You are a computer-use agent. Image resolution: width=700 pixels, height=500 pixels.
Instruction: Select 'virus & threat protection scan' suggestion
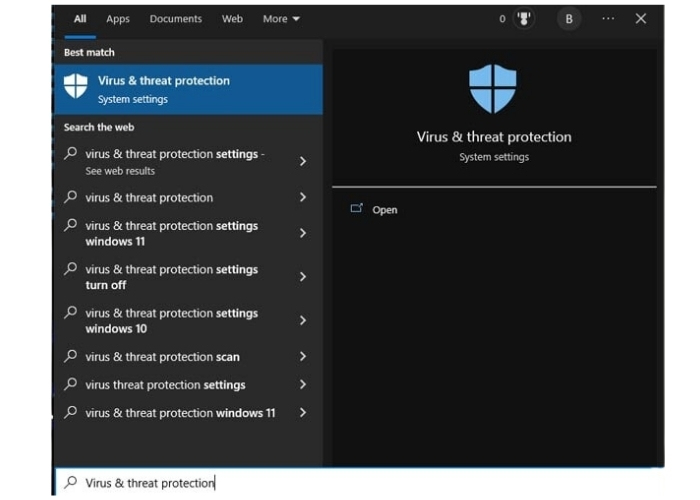click(x=188, y=357)
